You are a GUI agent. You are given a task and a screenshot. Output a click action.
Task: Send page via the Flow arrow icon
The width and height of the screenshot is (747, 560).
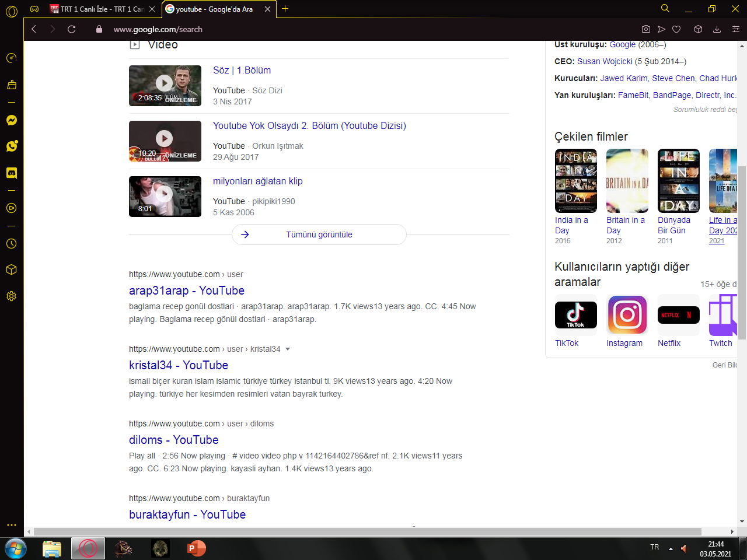[661, 29]
